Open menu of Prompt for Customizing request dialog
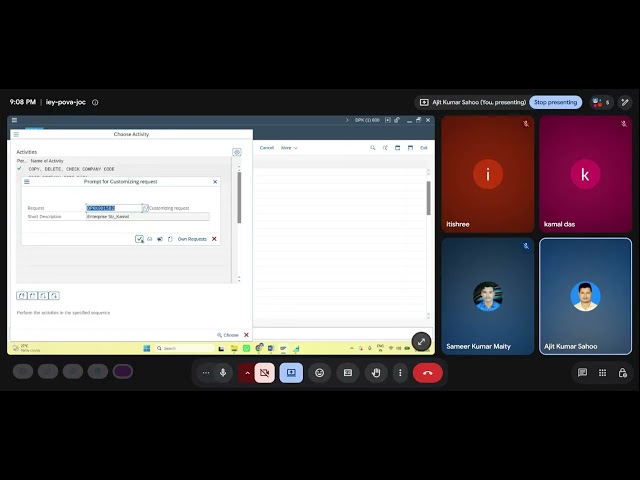Viewport: 640px width, 480px height. tap(27, 182)
